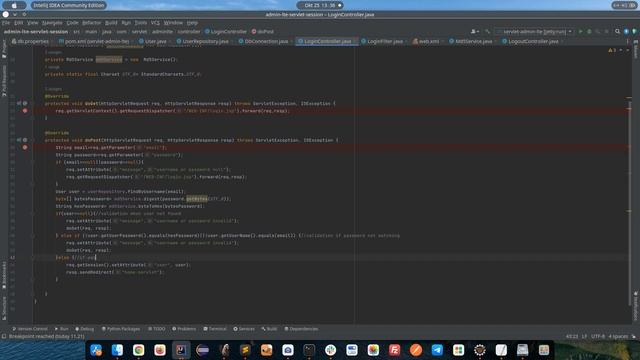Open the Terminal app in the dock
The image size is (640, 360).
click(x=309, y=350)
